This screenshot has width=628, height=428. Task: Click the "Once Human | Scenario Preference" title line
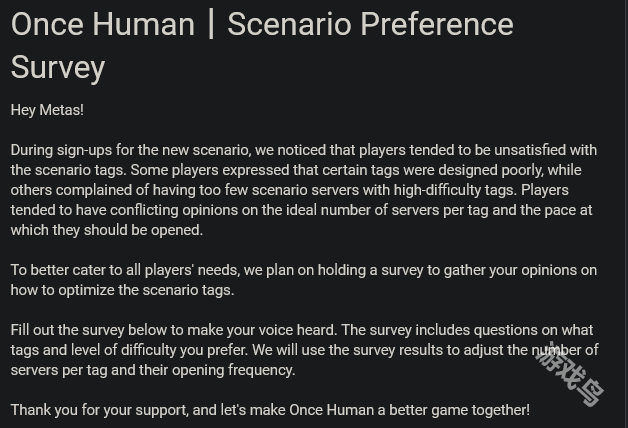(x=262, y=25)
